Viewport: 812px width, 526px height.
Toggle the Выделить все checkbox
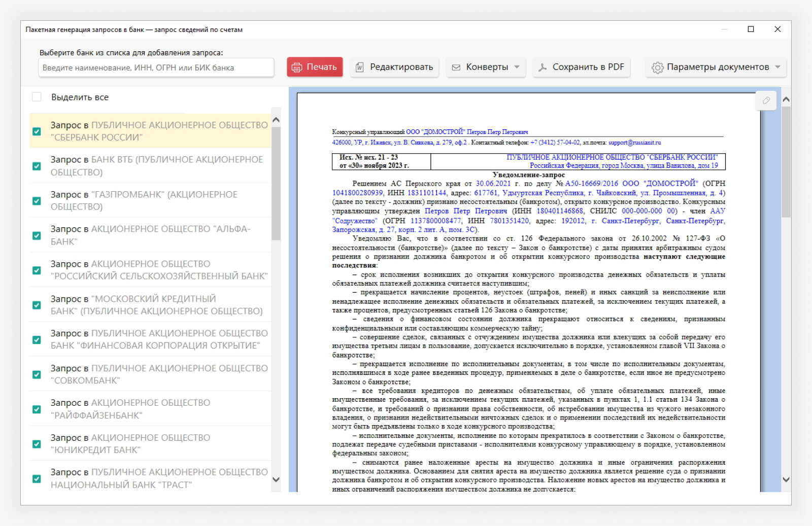click(37, 97)
